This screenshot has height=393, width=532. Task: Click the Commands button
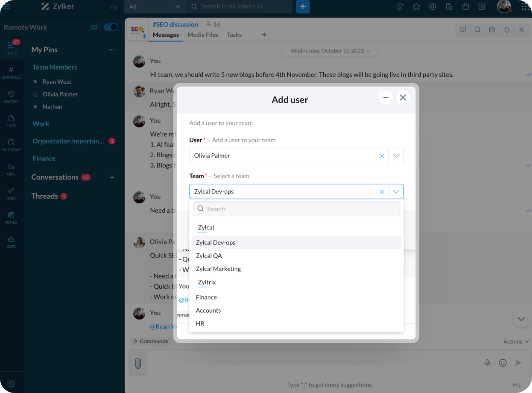[151, 342]
